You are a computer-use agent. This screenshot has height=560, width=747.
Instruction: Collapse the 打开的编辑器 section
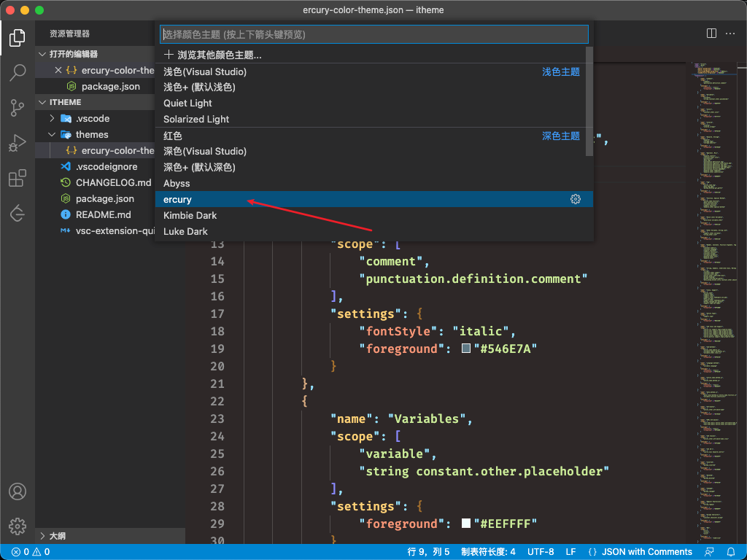coord(42,54)
